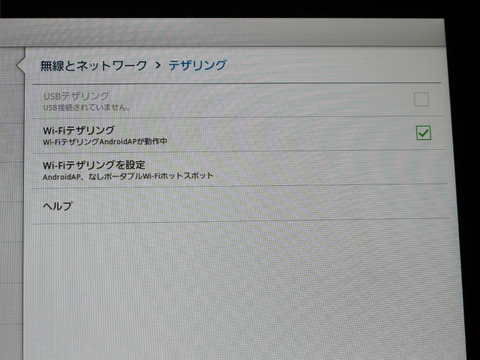Go back to 無線とネットワーク breadcrumb
The width and height of the screenshot is (480, 360).
(93, 66)
